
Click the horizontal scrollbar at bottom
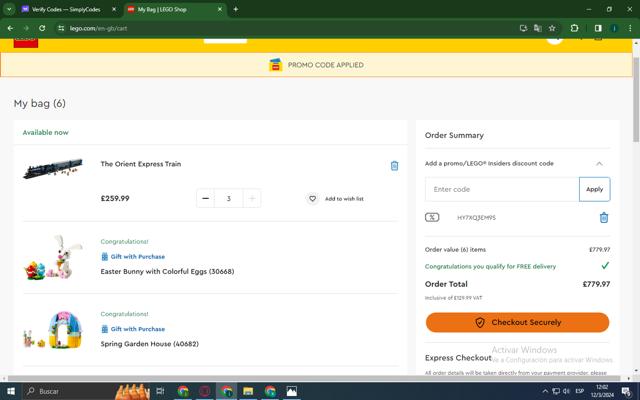pos(316,378)
